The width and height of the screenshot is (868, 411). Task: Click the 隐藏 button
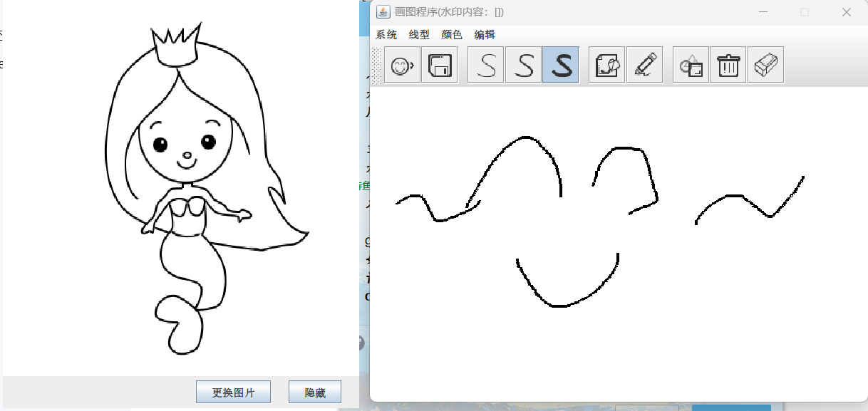click(314, 391)
